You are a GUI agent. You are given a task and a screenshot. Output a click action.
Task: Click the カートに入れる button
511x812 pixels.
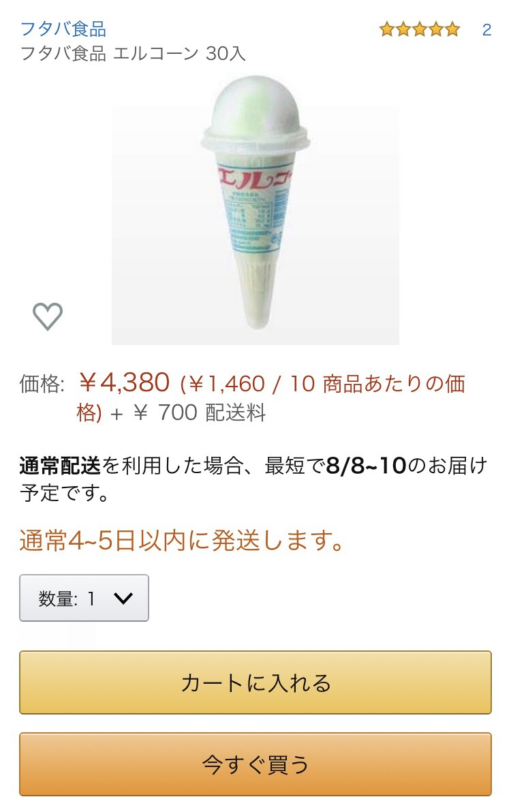255,682
